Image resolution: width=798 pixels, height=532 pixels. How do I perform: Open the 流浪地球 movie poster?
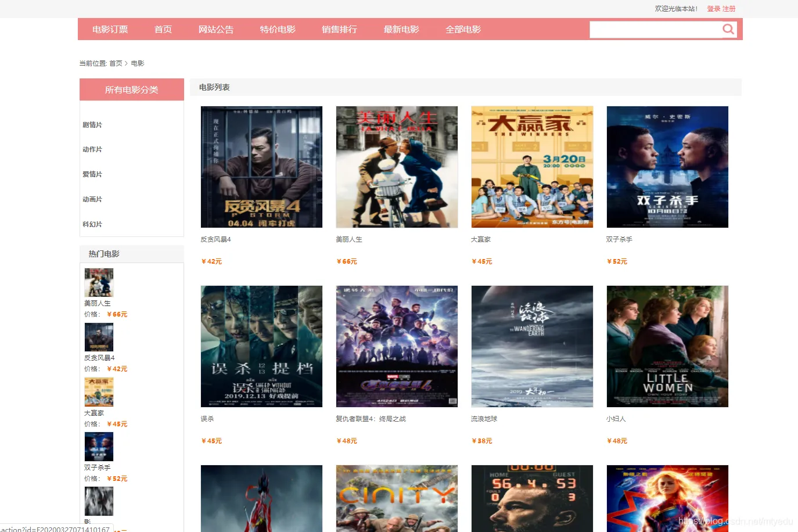(x=532, y=347)
